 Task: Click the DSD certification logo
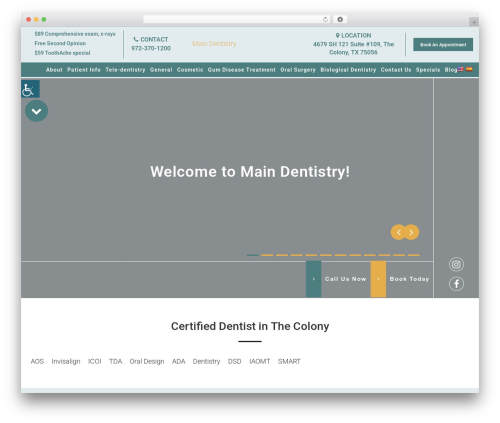[x=235, y=361]
